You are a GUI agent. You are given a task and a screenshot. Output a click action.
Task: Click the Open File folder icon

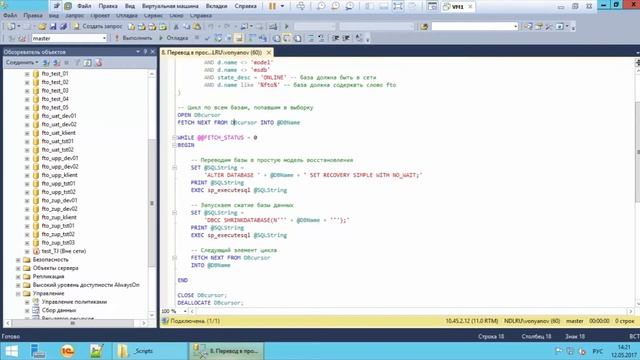[42, 27]
